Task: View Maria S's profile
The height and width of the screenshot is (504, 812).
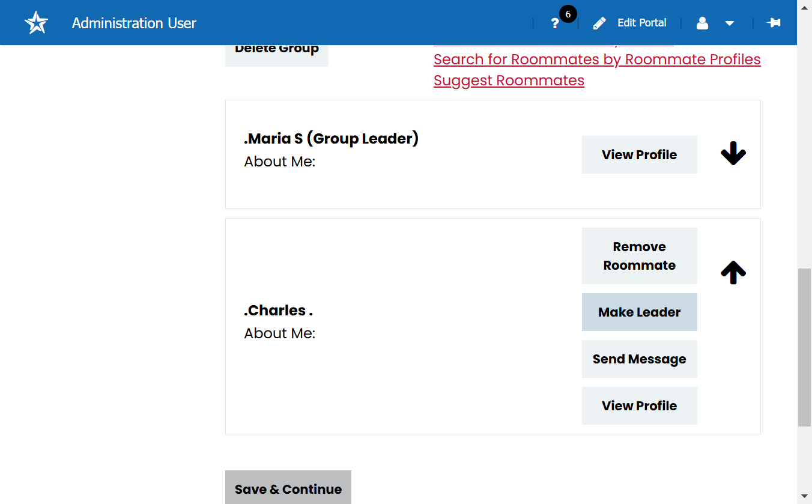Action: tap(640, 154)
